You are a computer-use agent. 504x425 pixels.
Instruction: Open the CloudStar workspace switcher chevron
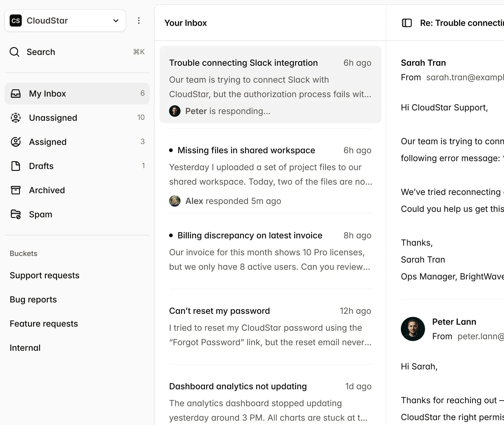point(116,21)
